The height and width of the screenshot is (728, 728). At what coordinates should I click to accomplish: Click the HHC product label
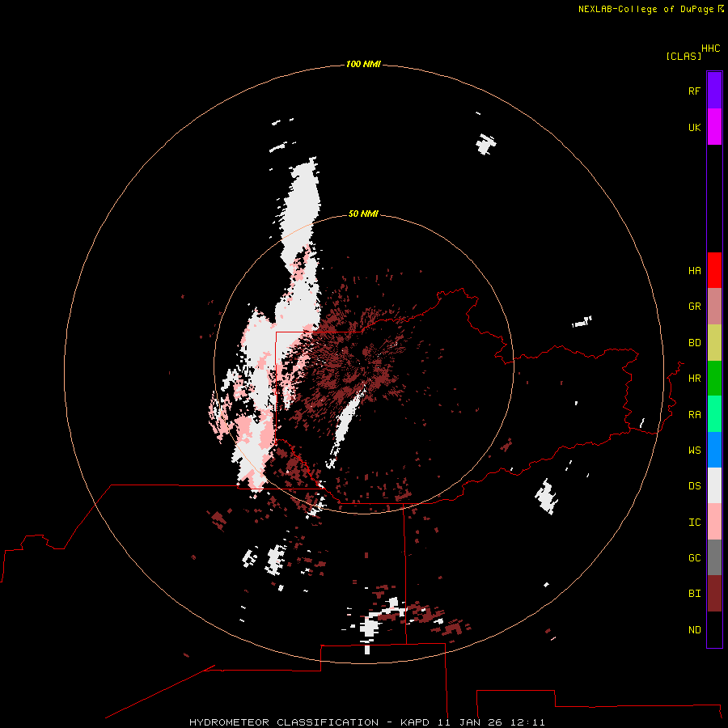click(710, 49)
